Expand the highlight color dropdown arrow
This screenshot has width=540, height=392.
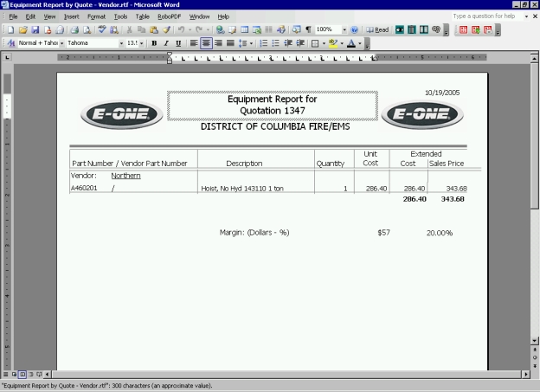(x=342, y=43)
